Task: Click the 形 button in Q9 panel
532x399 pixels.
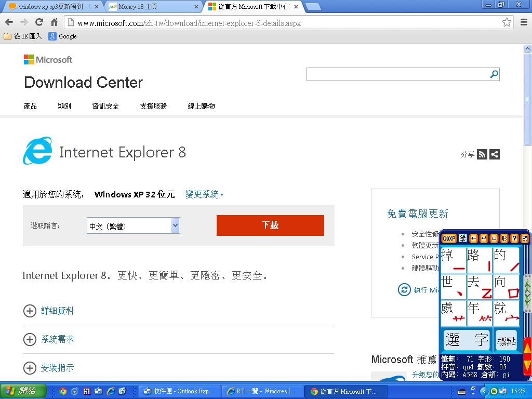Action: pos(504,238)
